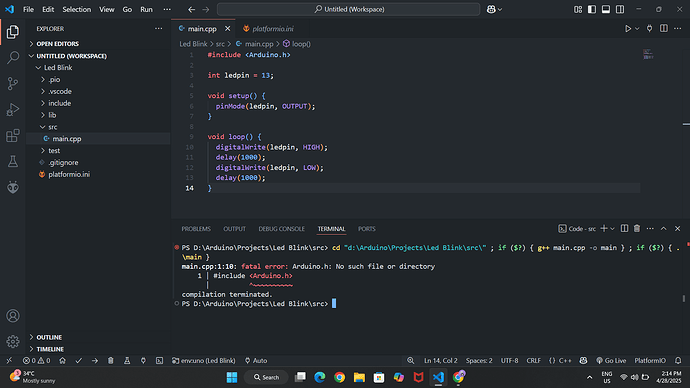Image resolution: width=690 pixels, height=388 pixels.
Task: Open the Run and Debug view
Action: (13, 110)
